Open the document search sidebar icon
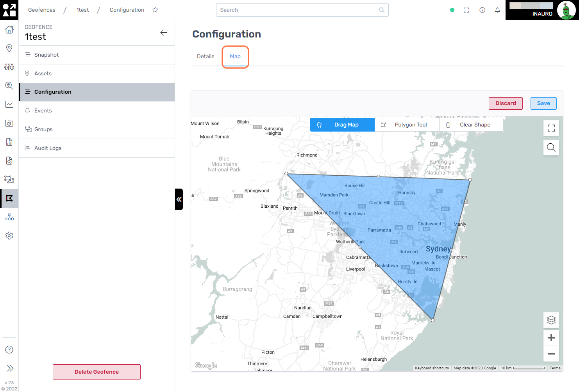 [9, 160]
